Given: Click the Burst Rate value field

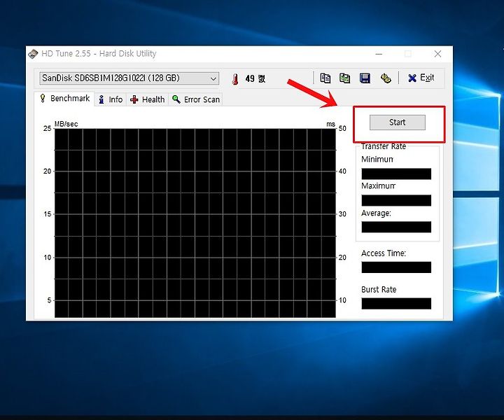Looking at the screenshot, I should 396,304.
